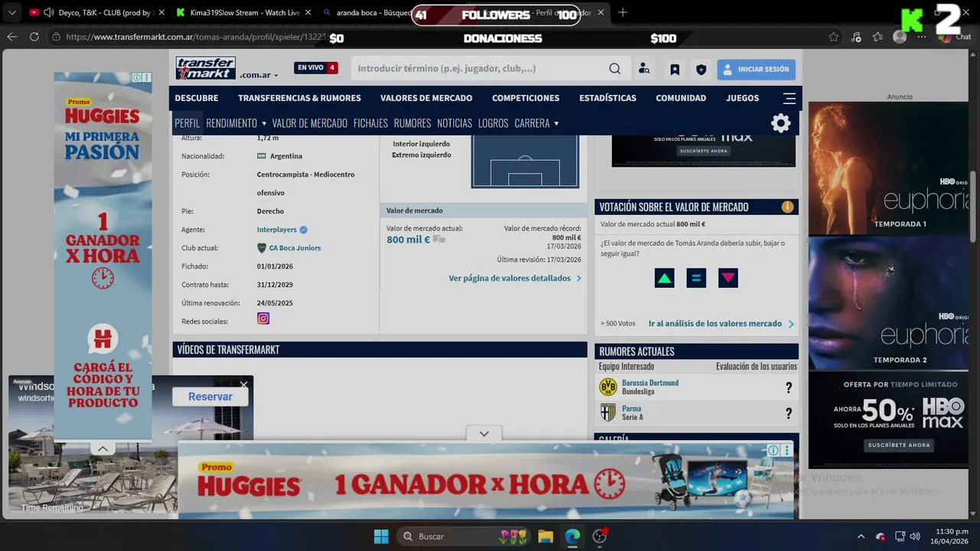Open the Parma rumor link
The width and height of the screenshot is (980, 551).
[x=632, y=409]
